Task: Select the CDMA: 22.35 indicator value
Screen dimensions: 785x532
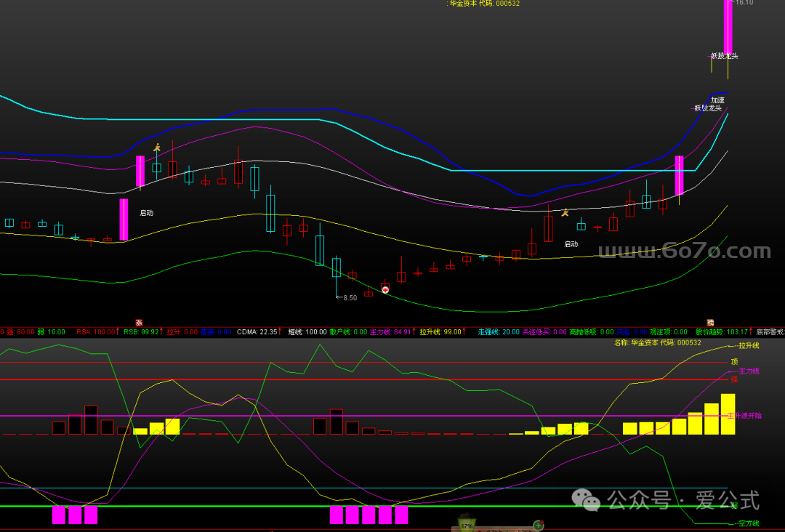Action: tap(257, 332)
